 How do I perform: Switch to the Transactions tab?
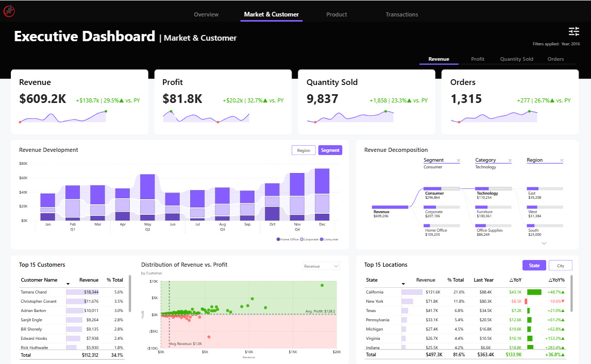402,14
